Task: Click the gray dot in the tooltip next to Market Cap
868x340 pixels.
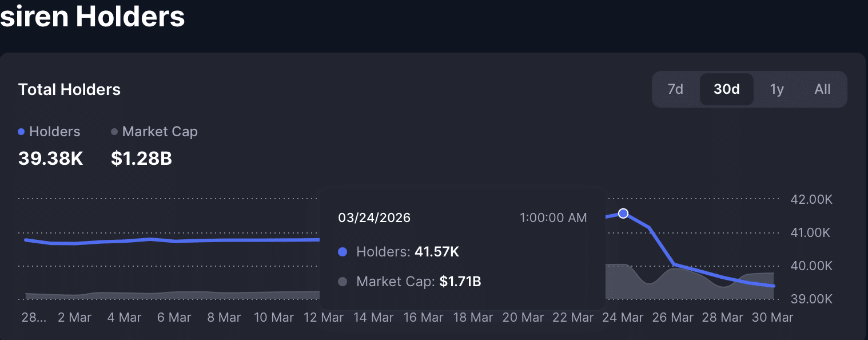Action: coord(343,282)
